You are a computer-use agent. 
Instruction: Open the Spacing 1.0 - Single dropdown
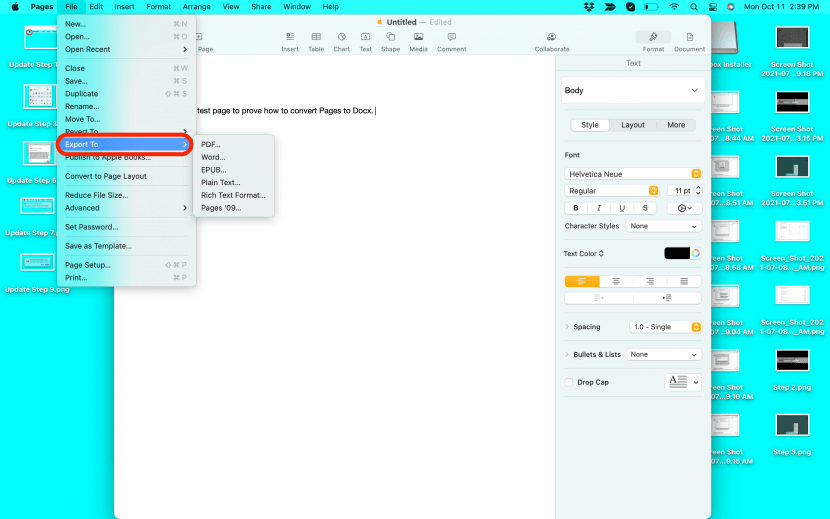tap(665, 327)
